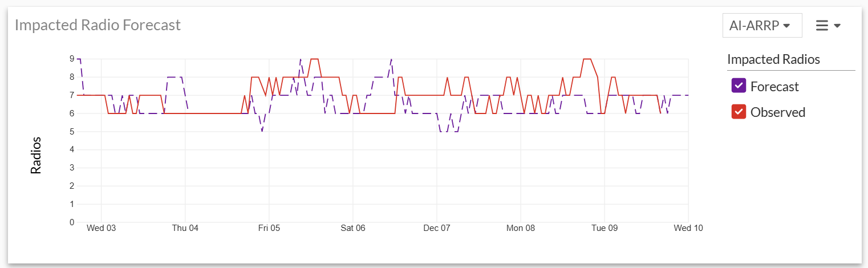Screen dimensions: 868x268
Task: Uncheck the red Observed checkbox
Action: [739, 112]
